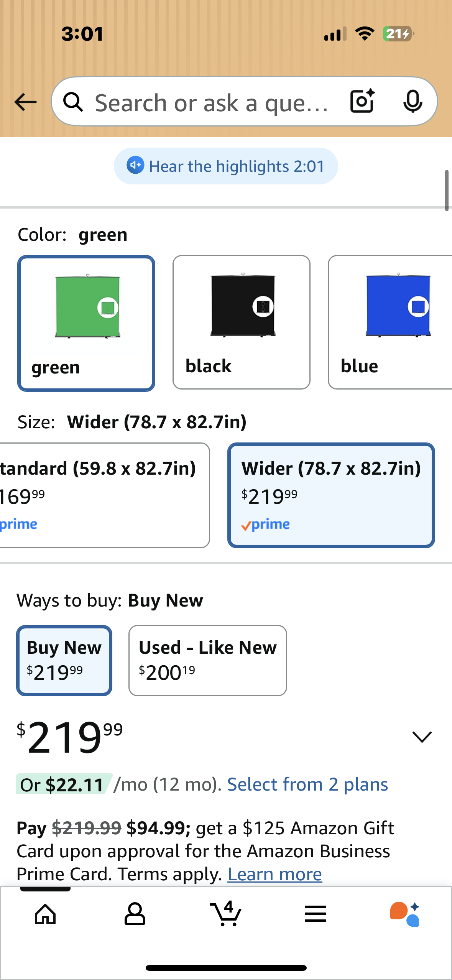Open Select from 2 plans link
452x980 pixels.
click(x=307, y=784)
